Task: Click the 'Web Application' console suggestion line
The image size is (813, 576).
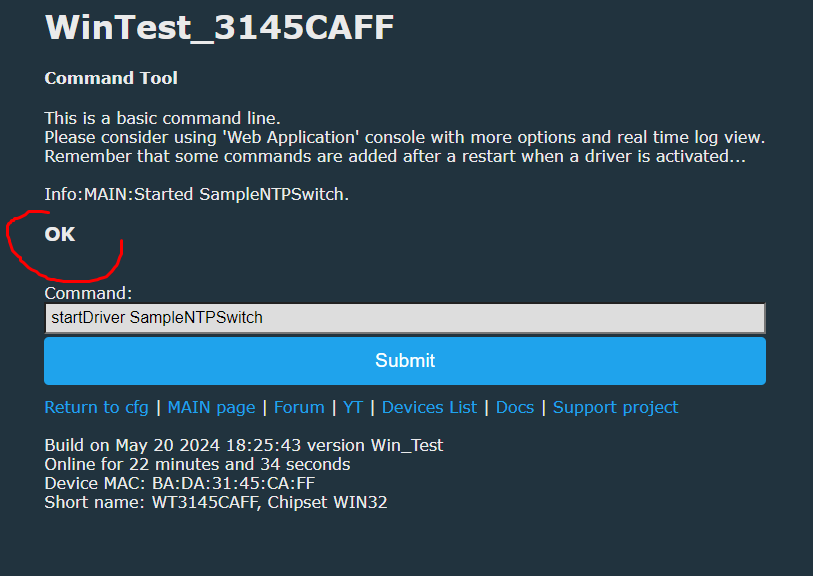Action: pos(404,137)
